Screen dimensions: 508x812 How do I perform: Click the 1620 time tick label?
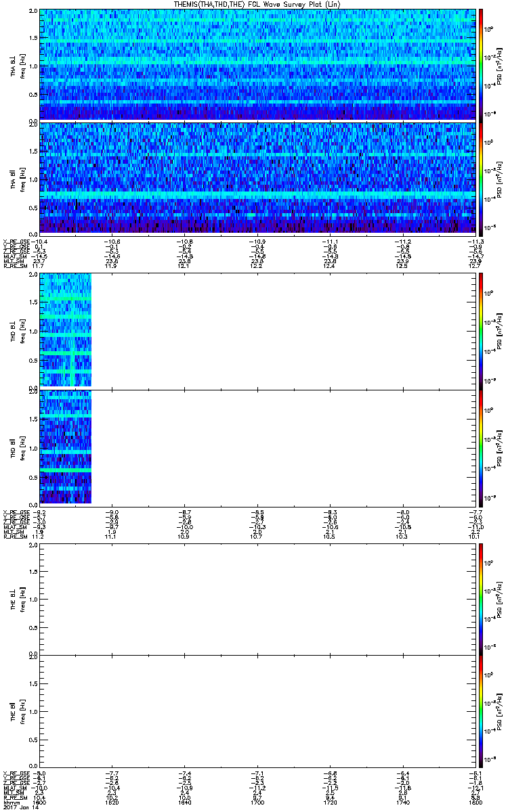[x=112, y=803]
